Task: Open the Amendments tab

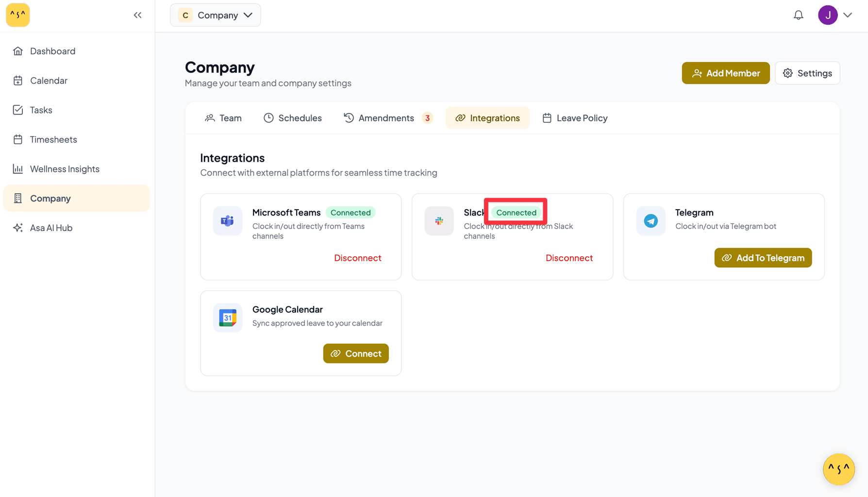Action: pos(387,118)
